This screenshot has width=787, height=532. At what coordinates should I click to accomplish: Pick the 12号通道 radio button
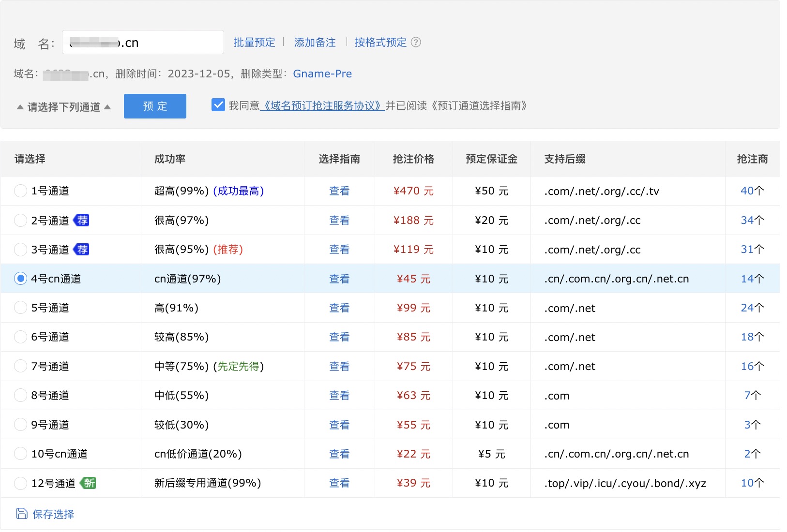point(20,483)
